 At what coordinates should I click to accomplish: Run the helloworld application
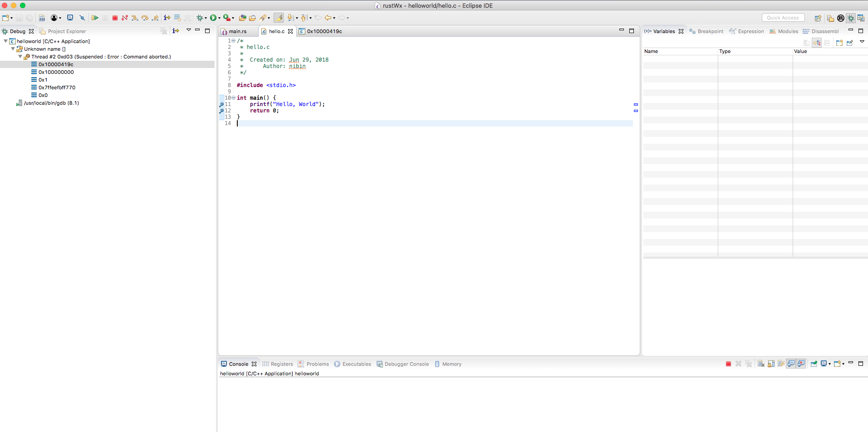214,18
